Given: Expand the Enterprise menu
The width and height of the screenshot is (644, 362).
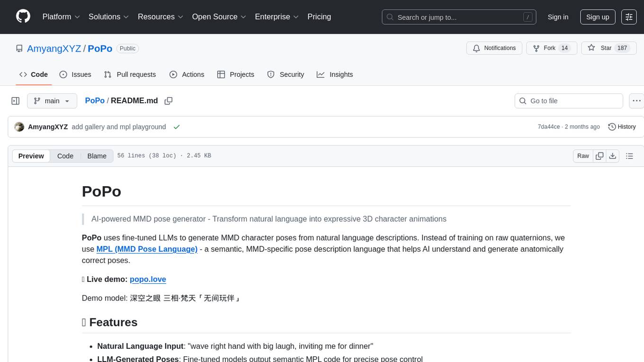Looking at the screenshot, I should point(277,17).
